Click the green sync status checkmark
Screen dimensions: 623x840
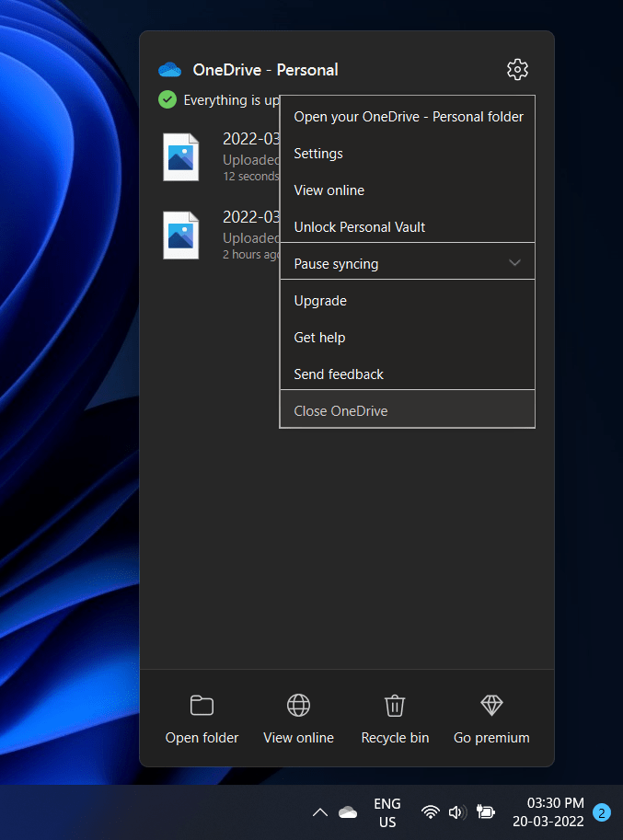click(167, 99)
